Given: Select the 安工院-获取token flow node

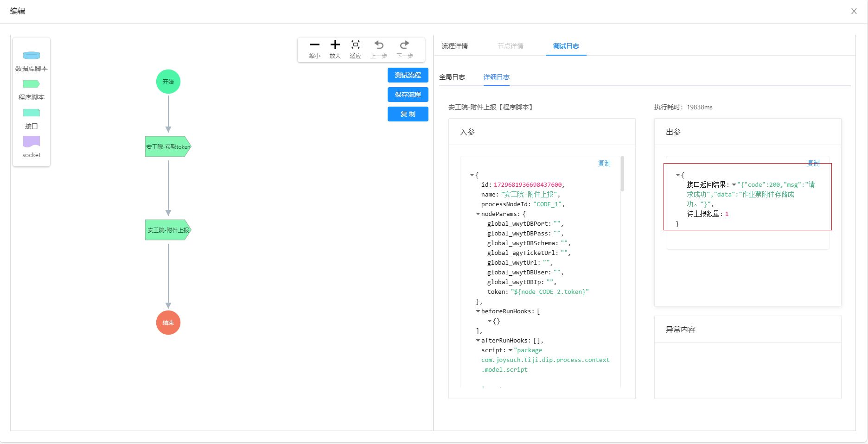Looking at the screenshot, I should [168, 146].
